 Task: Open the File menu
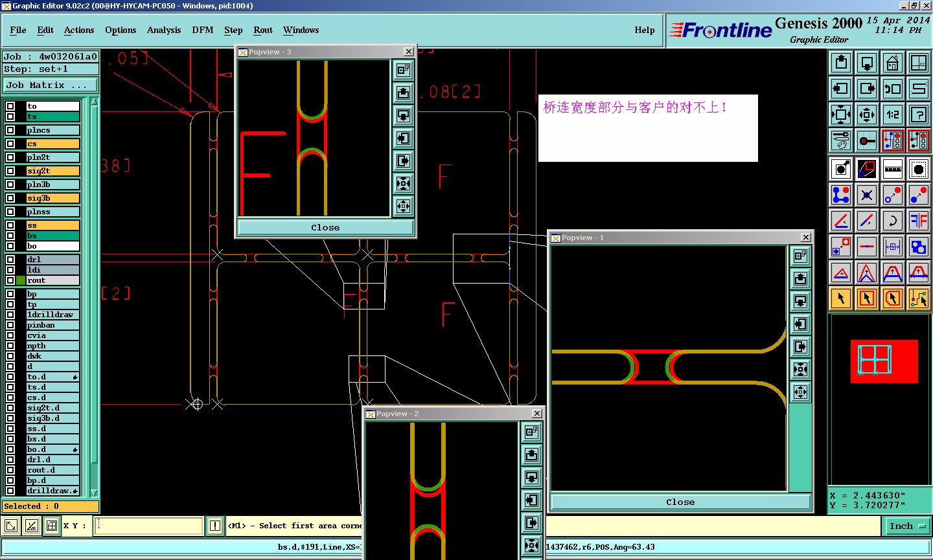click(x=18, y=30)
